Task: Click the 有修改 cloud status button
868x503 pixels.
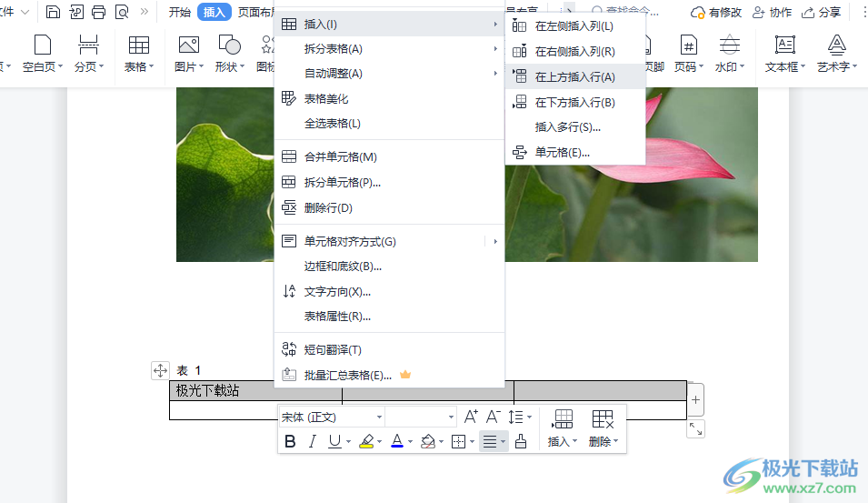Action: pyautogui.click(x=716, y=12)
